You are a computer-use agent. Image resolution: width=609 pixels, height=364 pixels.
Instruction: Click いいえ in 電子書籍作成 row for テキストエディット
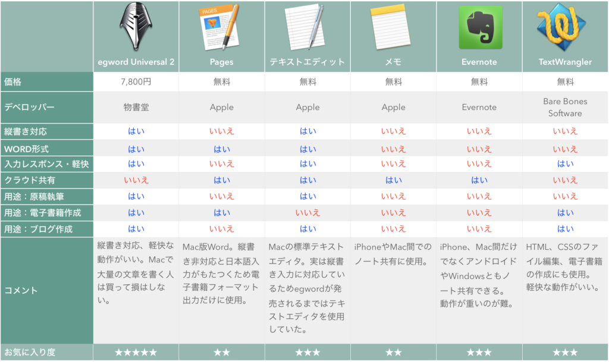307,213
